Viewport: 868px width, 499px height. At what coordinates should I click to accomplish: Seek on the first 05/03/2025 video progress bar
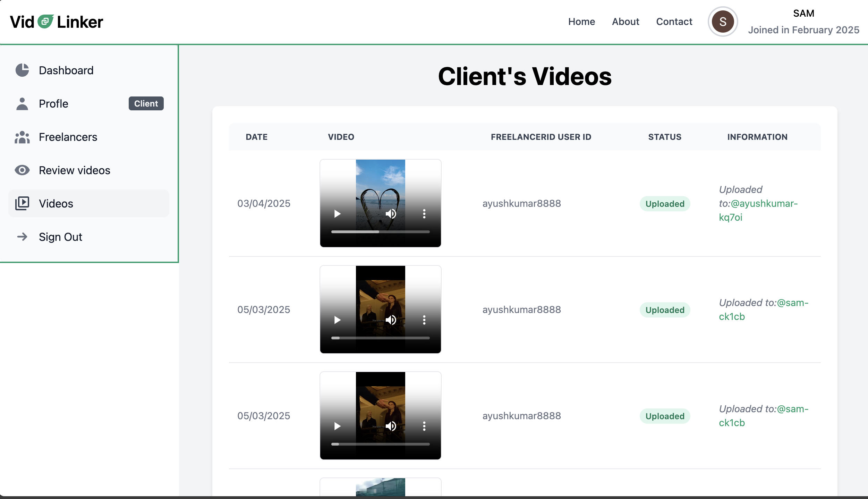(380, 338)
